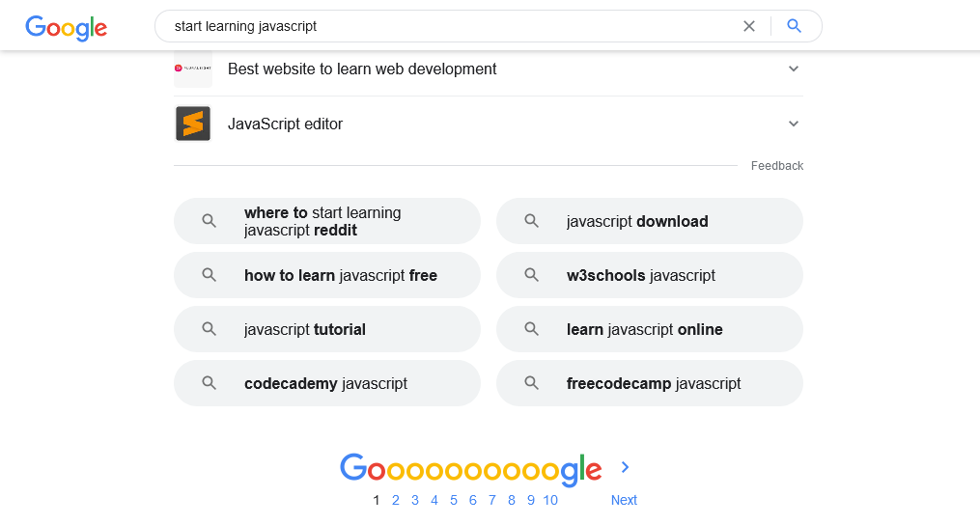This screenshot has width=980, height=525.
Task: Pick learn javascript online suggestion
Action: pos(650,329)
